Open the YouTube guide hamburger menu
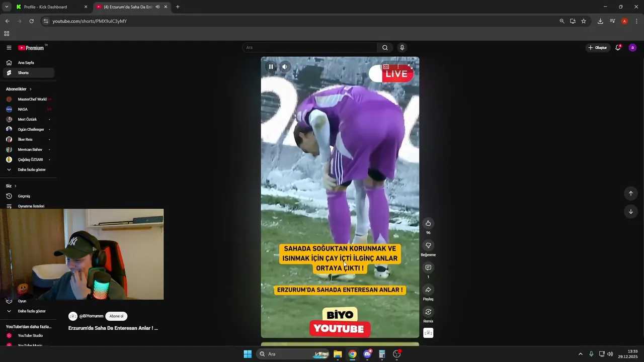Viewport: 644px width, 362px height. pos(9,48)
